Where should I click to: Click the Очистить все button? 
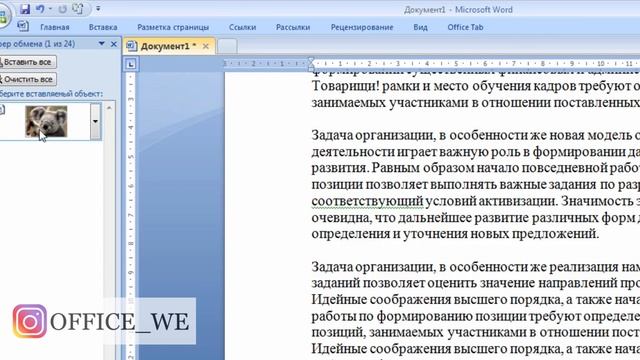27,79
